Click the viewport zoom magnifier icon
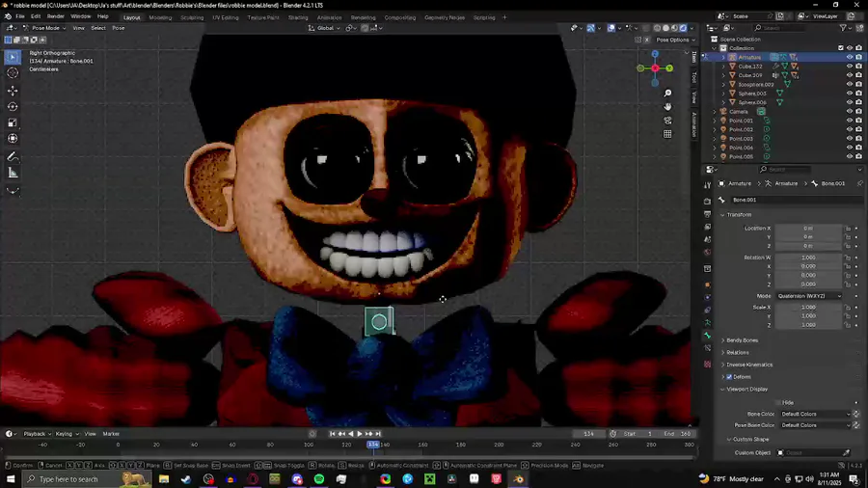 [x=667, y=93]
